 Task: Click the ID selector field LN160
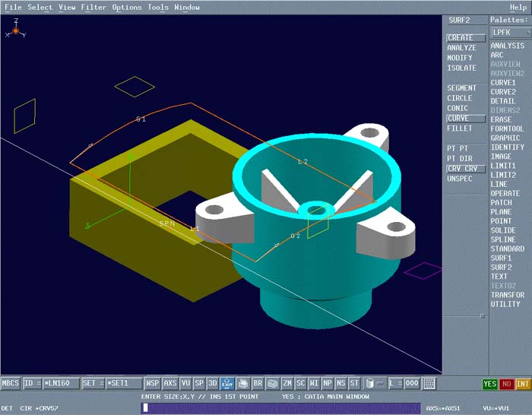61,384
